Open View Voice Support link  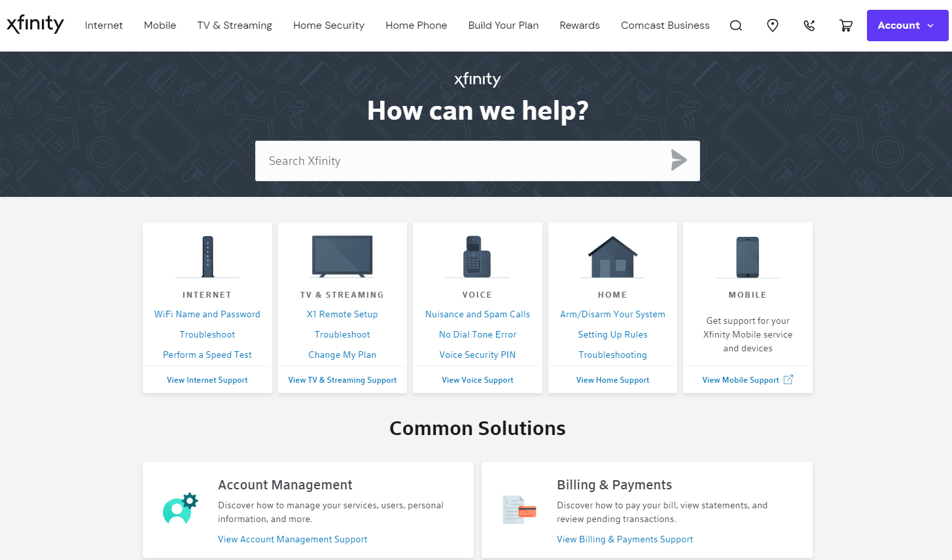tap(478, 380)
